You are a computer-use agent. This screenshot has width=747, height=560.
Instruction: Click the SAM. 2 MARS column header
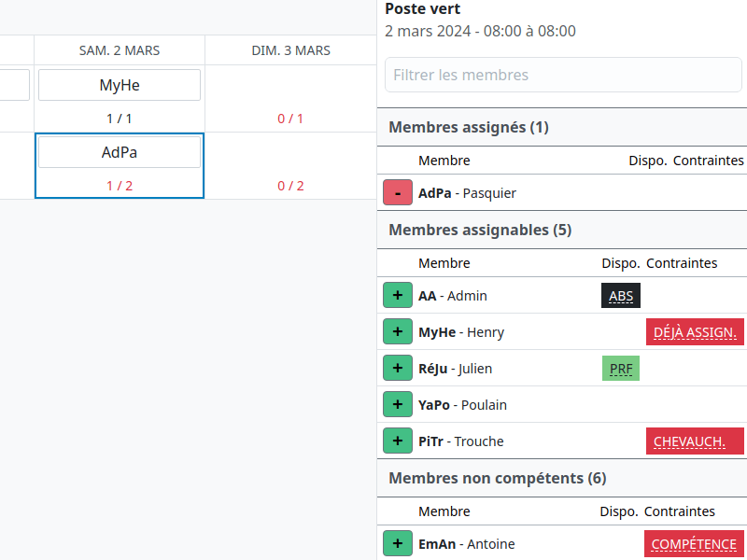[120, 50]
